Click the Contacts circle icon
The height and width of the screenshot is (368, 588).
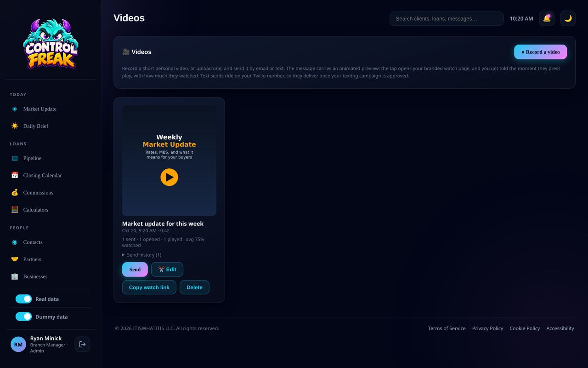(15, 242)
